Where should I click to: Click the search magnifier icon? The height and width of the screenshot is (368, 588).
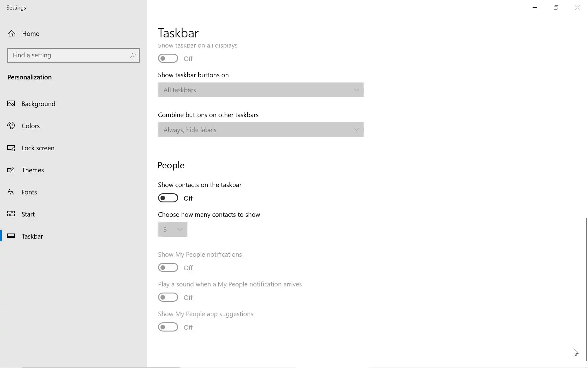coord(133,56)
